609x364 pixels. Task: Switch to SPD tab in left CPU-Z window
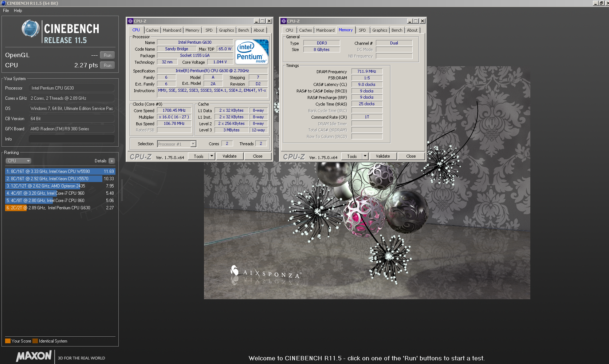[209, 30]
